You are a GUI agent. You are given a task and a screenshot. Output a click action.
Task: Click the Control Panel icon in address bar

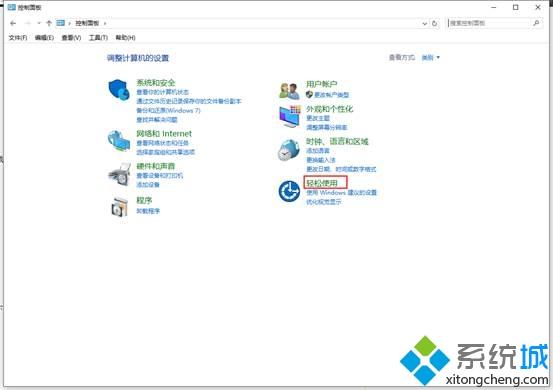click(61, 23)
